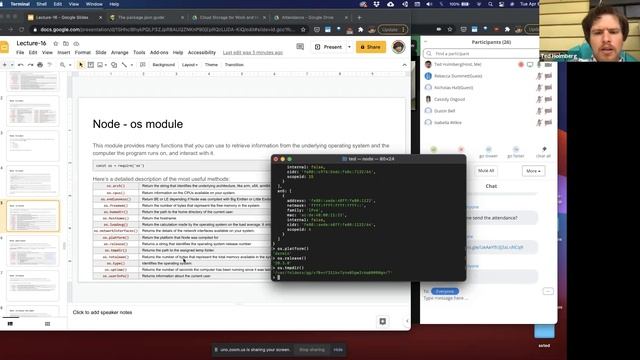Select the cursor select tool
Screen dimensions: 640x360
click(81, 65)
